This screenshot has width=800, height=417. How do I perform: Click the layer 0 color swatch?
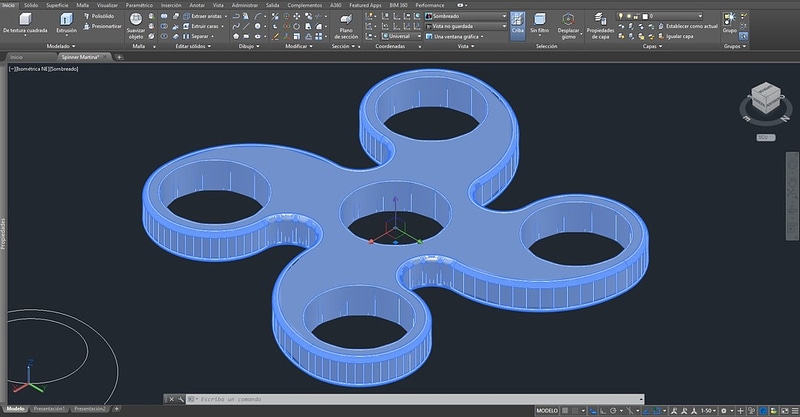[x=645, y=16]
